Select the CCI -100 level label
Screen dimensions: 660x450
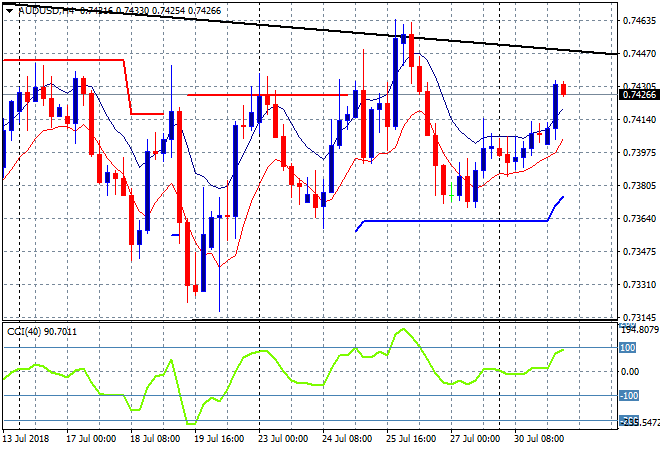[628, 396]
